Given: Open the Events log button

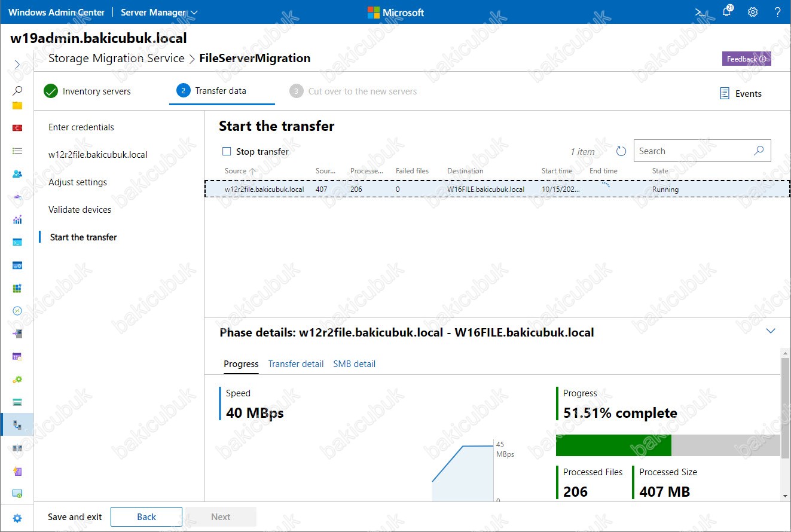Looking at the screenshot, I should click(x=741, y=93).
